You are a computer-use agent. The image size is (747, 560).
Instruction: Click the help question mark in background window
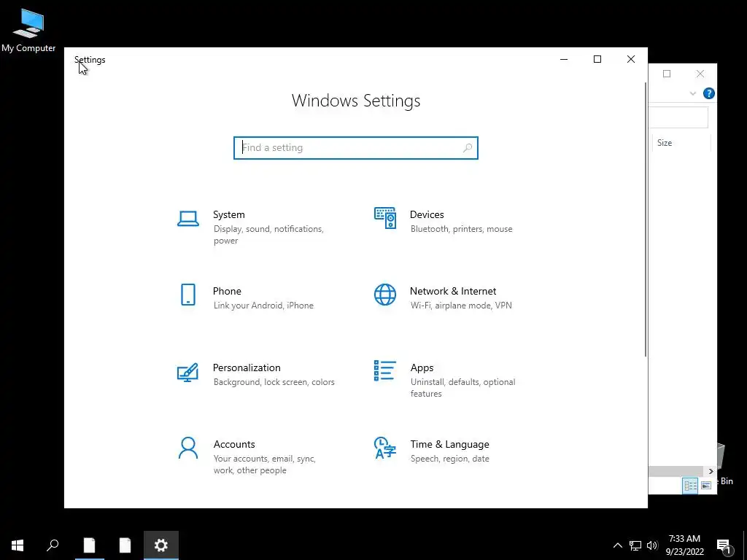coord(709,93)
